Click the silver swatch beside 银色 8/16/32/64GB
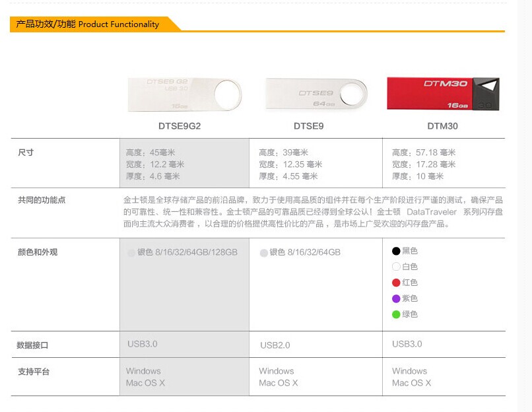This screenshot has height=412, width=532. pos(263,253)
